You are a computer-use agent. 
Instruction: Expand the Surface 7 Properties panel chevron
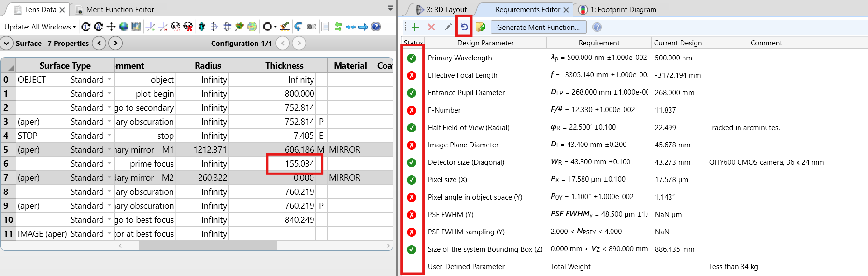click(x=7, y=43)
